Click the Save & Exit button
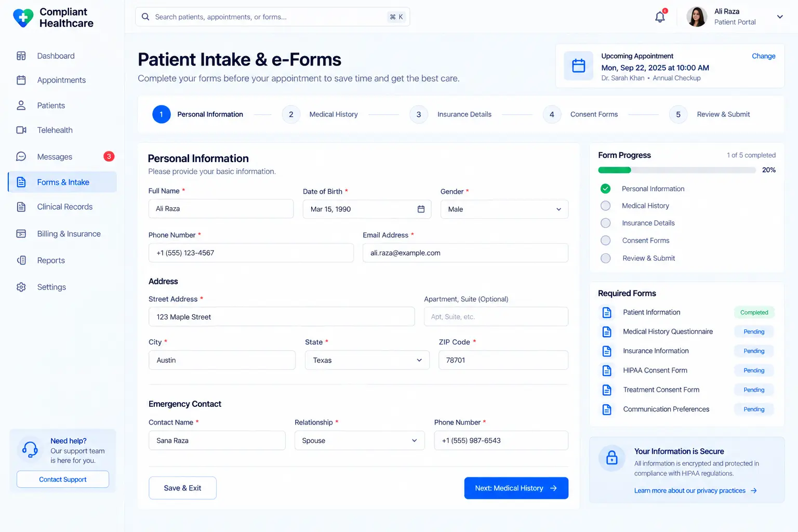Screen dimensions: 798x532 pos(182,488)
